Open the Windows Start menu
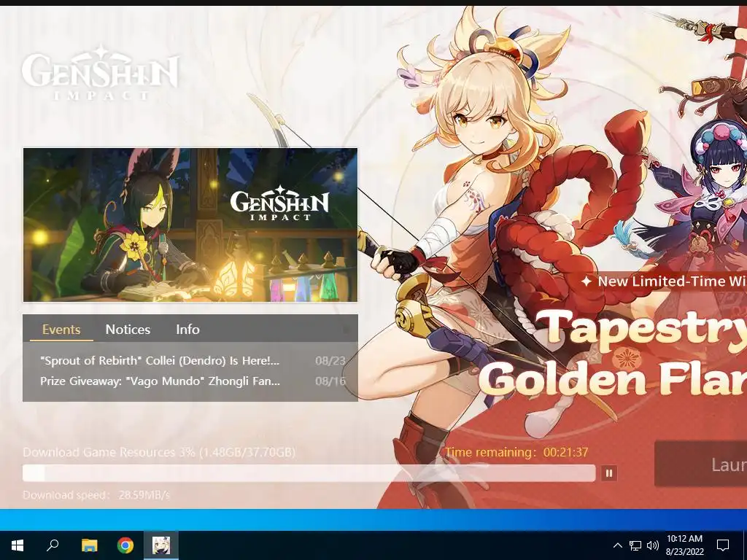The image size is (747, 560). (x=18, y=545)
